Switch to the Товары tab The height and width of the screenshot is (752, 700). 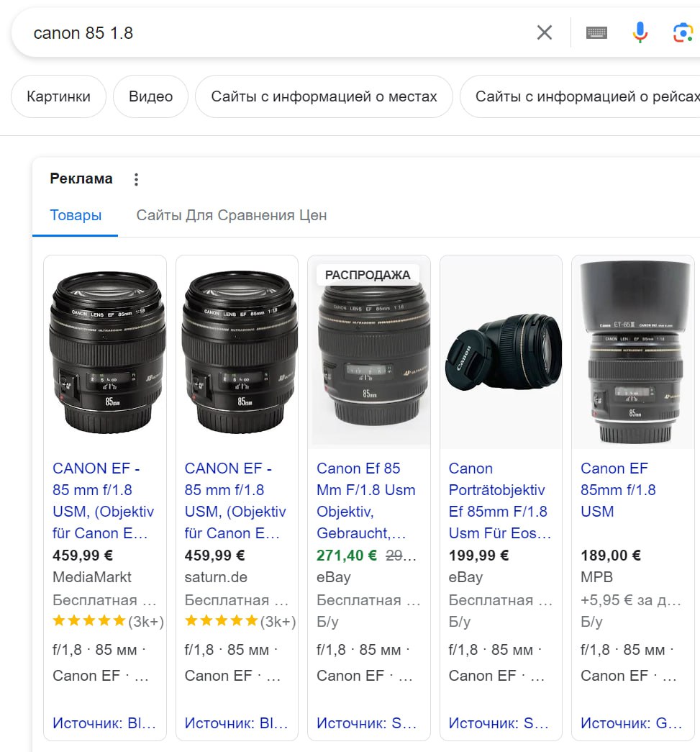[x=76, y=215]
